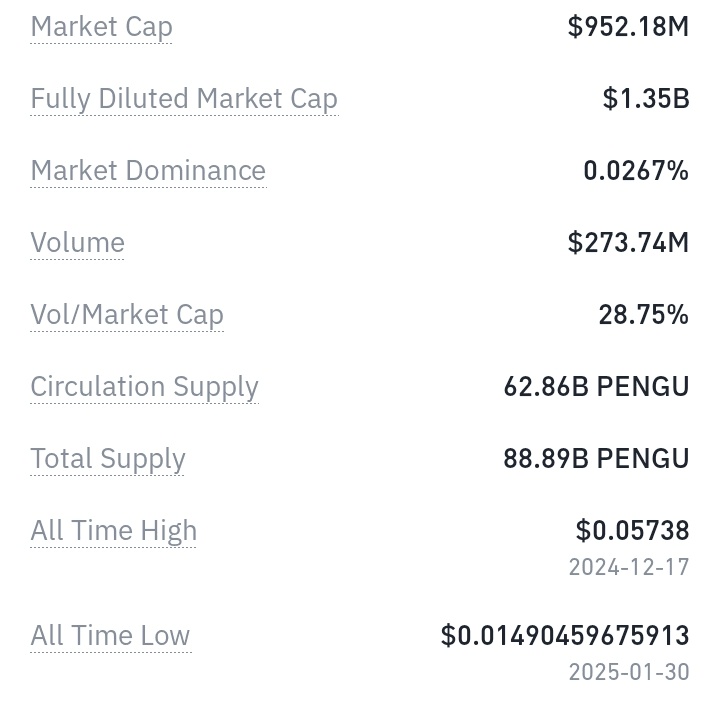
Task: Select the $273.74M volume value
Action: [x=628, y=242]
